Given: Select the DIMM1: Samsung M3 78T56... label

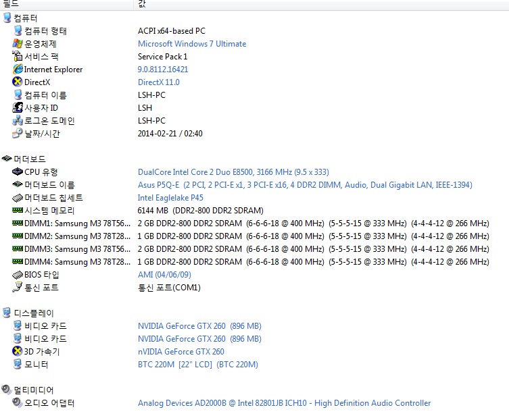Looking at the screenshot, I should pyautogui.click(x=77, y=224).
